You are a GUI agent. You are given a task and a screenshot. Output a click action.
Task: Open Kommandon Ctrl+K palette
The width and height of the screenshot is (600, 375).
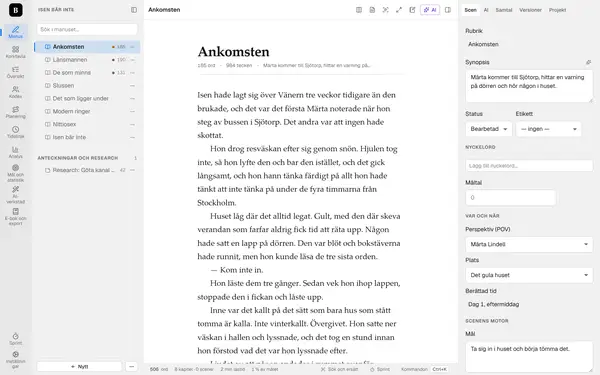pos(424,369)
